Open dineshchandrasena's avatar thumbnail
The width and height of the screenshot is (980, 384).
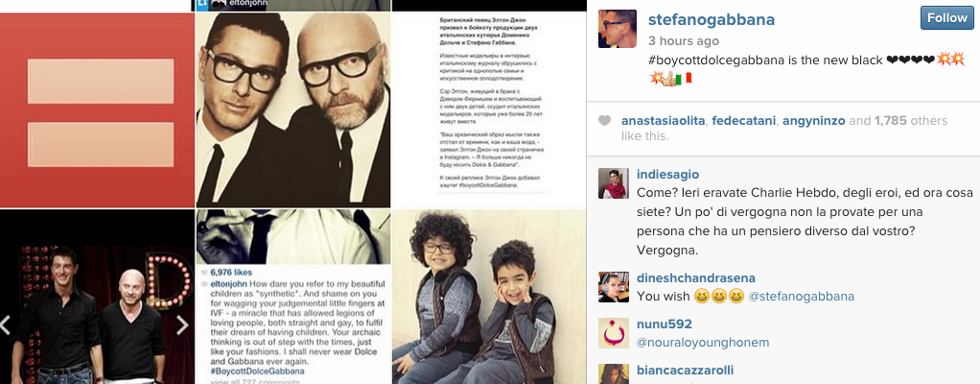coord(614,287)
